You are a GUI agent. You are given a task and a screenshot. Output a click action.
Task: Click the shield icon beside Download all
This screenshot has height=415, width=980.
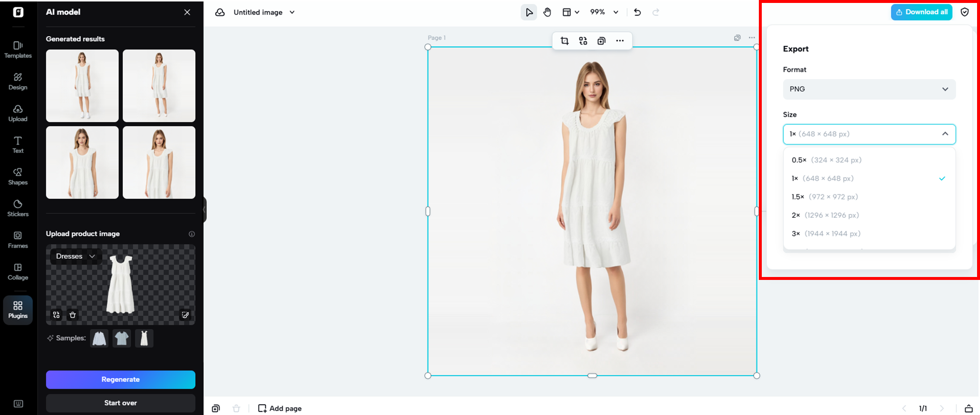tap(965, 12)
